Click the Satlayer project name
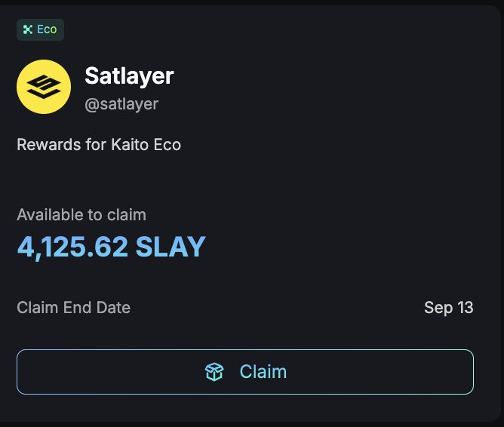 coord(129,76)
